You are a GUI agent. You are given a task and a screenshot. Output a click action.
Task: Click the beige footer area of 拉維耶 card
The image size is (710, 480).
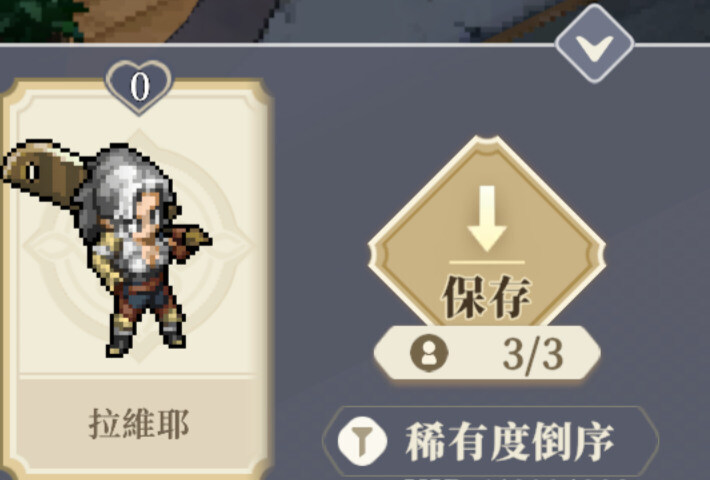point(137,423)
